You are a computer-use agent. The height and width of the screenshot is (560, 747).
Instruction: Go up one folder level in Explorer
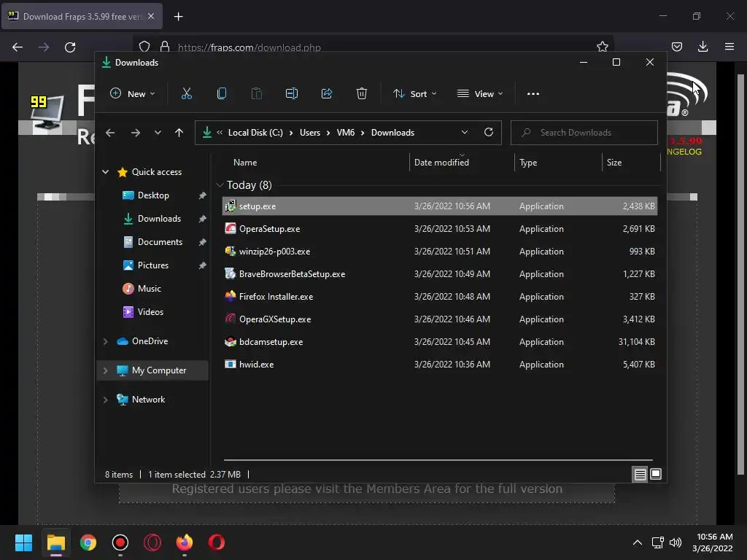click(x=179, y=133)
